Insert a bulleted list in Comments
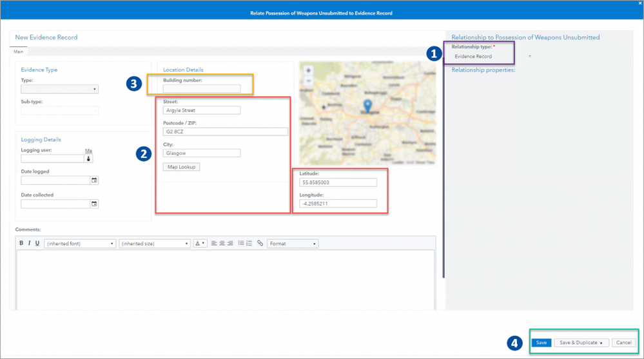Screen dimensions: 644x359 [x=241, y=244]
